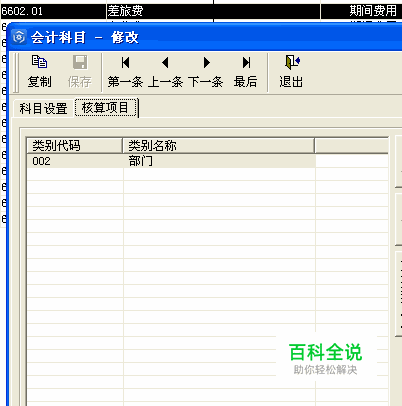Click 期间费用 cell in background list

point(361,11)
